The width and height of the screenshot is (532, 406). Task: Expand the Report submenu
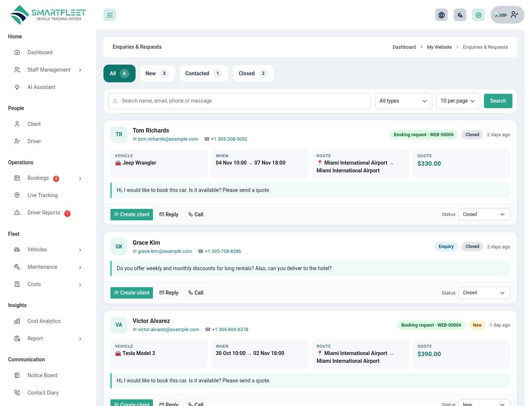click(x=80, y=339)
